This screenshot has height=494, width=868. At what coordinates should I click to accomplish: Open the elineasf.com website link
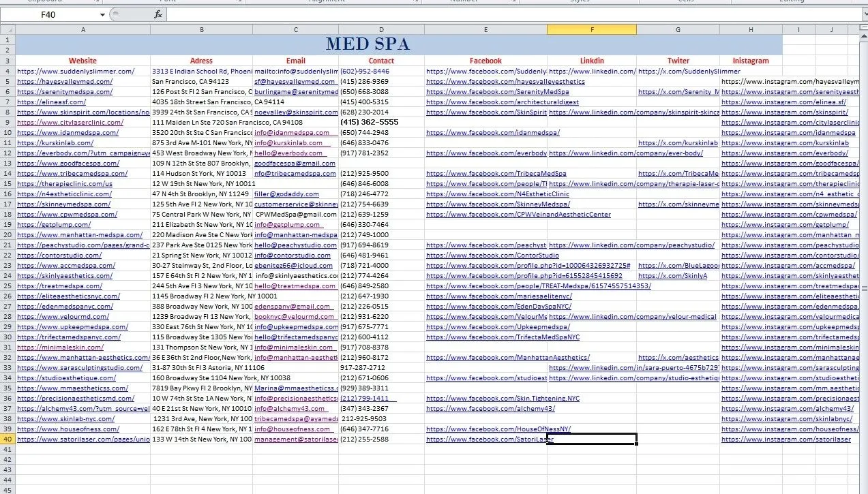point(51,102)
